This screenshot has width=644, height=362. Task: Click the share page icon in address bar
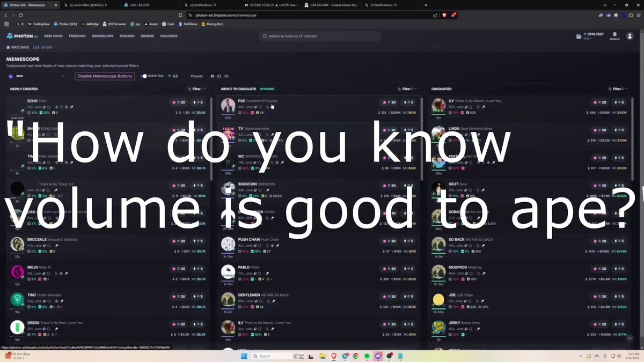point(435,15)
